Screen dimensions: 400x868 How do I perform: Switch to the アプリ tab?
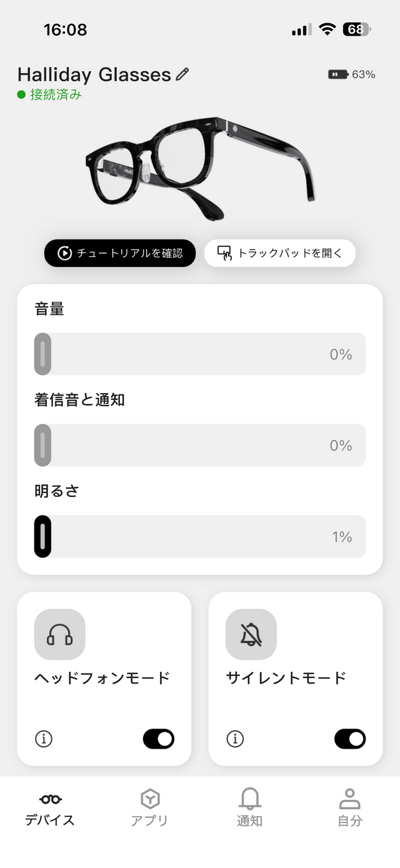tap(150, 808)
